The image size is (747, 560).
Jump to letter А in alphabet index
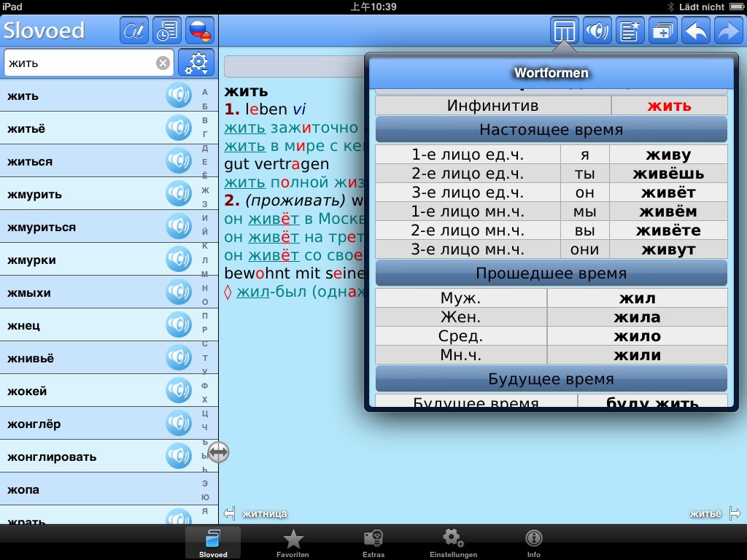click(205, 92)
